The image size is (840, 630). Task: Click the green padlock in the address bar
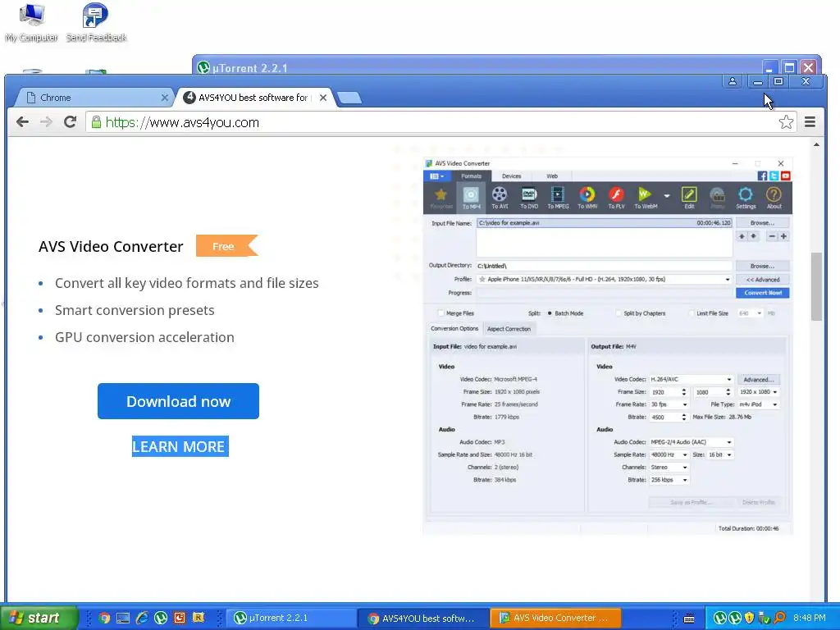[96, 122]
